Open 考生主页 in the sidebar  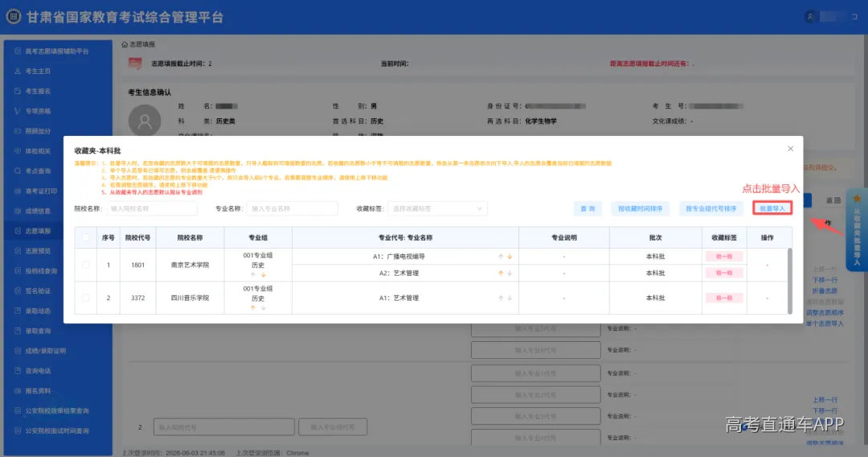coord(38,71)
